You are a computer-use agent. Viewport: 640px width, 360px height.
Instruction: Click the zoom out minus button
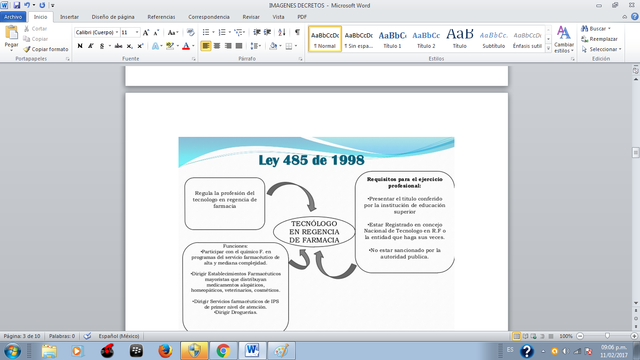(x=580, y=336)
